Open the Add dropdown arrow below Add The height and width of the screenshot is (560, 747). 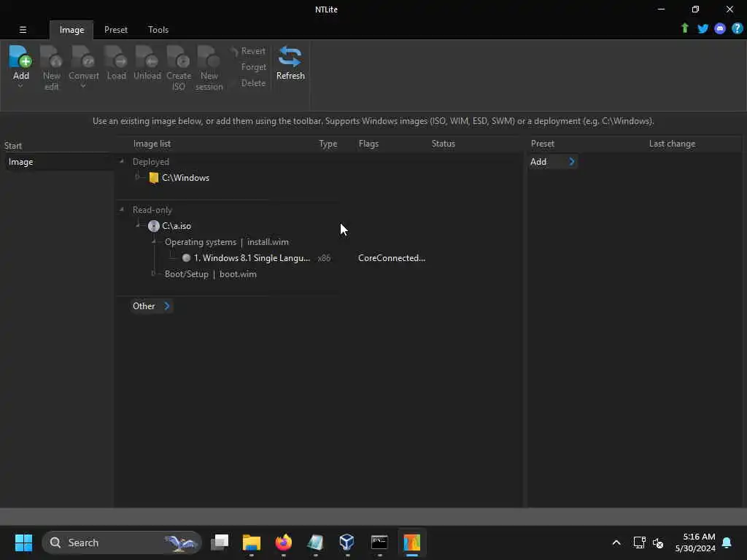coord(20,86)
